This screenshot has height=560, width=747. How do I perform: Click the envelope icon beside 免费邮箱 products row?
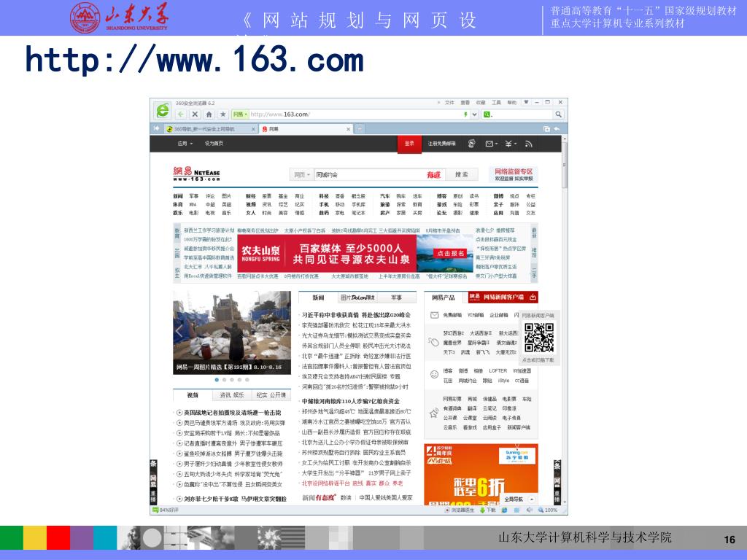[x=434, y=315]
